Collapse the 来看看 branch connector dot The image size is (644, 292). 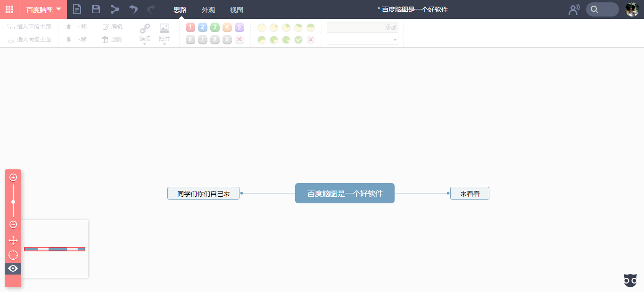[x=448, y=193]
